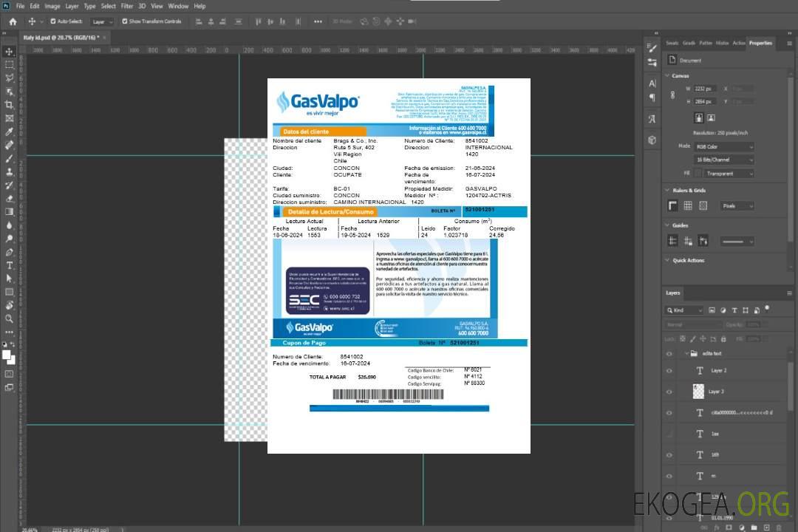798x532 pixels.
Task: Open Auto-Select Layer dropdown
Action: (102, 21)
